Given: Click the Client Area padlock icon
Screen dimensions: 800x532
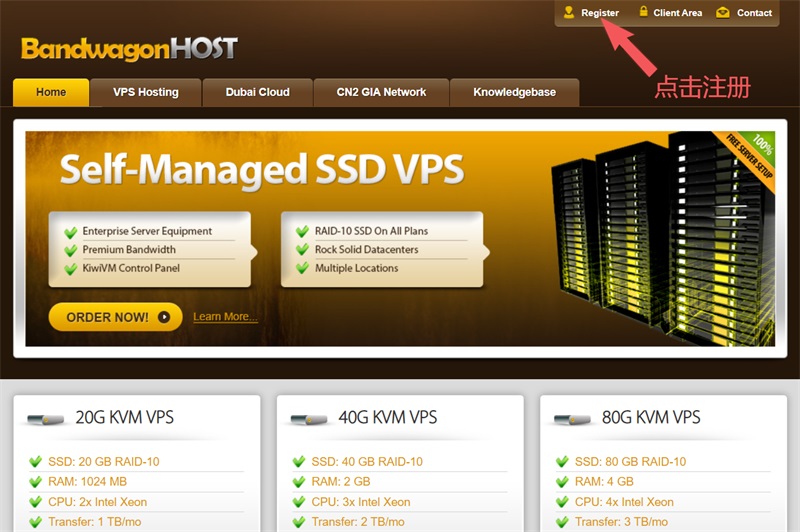Looking at the screenshot, I should point(643,11).
